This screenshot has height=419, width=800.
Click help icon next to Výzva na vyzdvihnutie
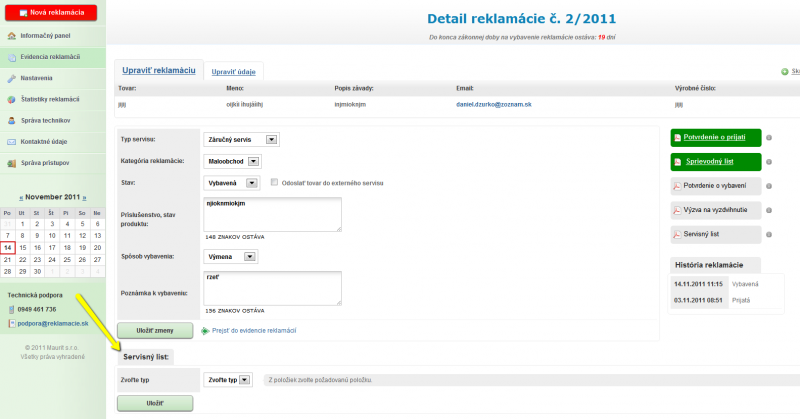(x=769, y=210)
